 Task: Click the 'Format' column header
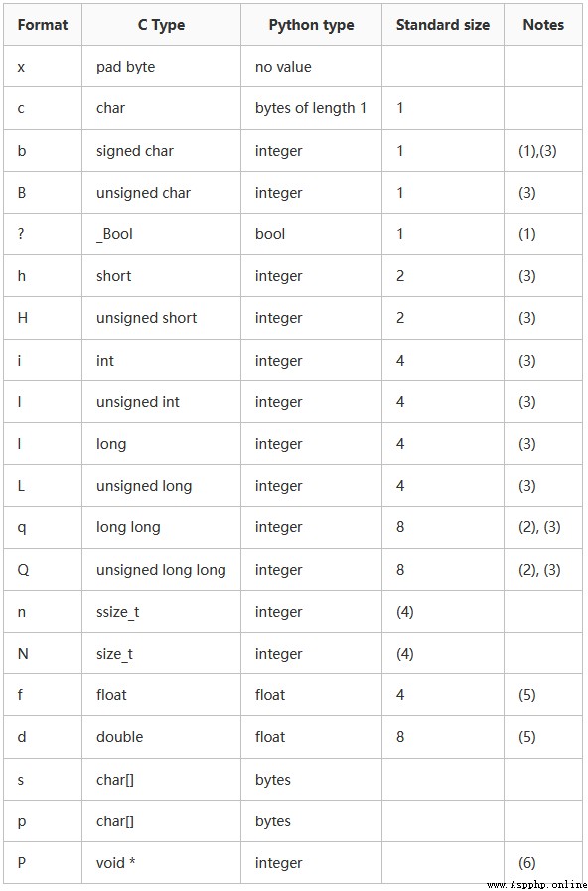[43, 25]
